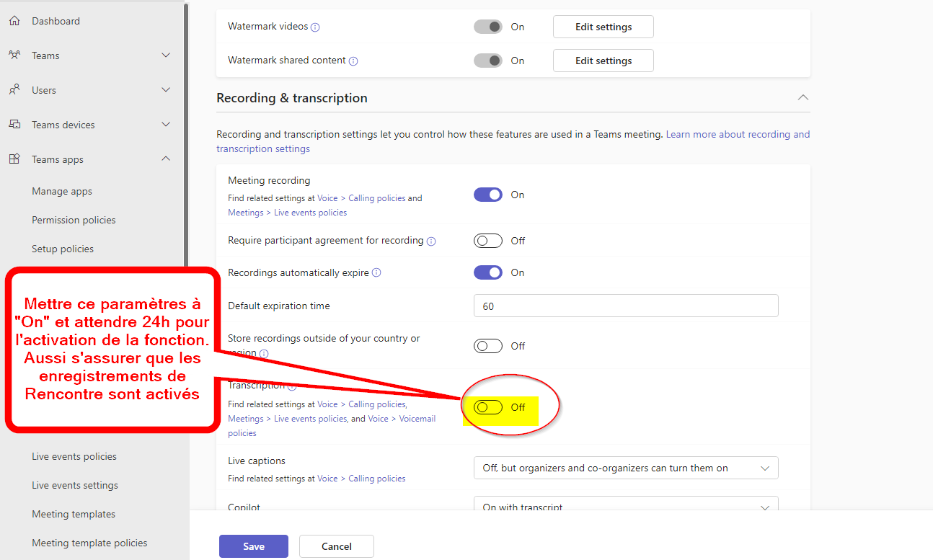Open Meeting templates page

point(74,514)
